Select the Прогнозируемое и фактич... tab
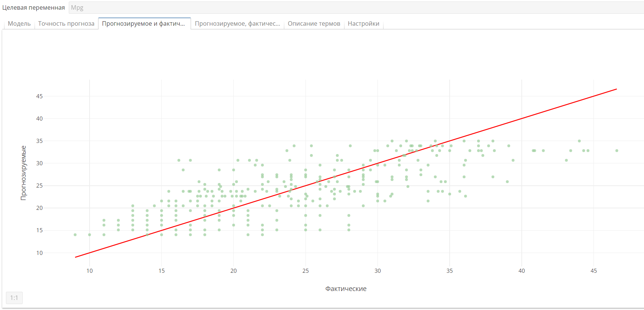Image resolution: width=644 pixels, height=310 pixels. click(x=144, y=23)
